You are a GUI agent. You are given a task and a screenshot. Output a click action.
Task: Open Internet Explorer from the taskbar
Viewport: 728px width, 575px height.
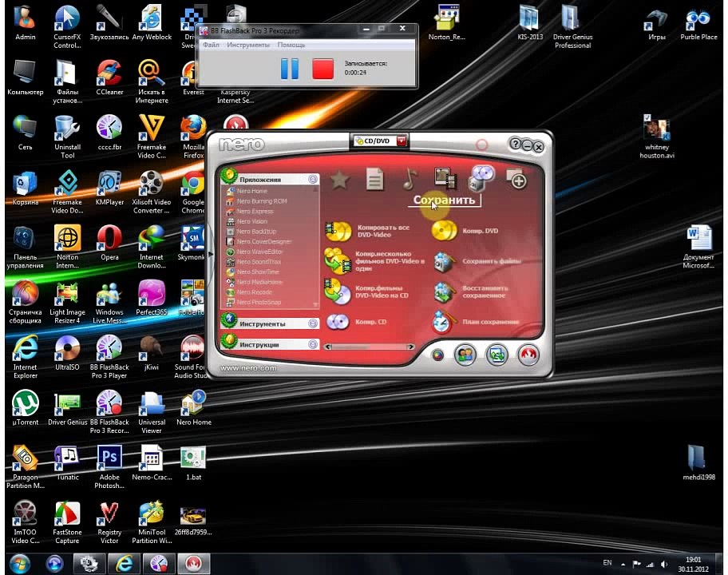coord(124,564)
